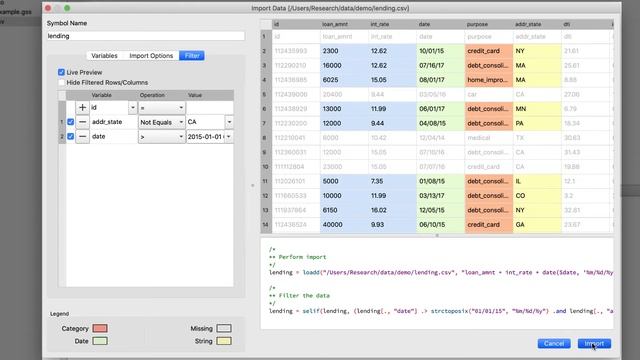Select cell with loan amount 40000
The image size is (640, 360).
[x=344, y=224]
